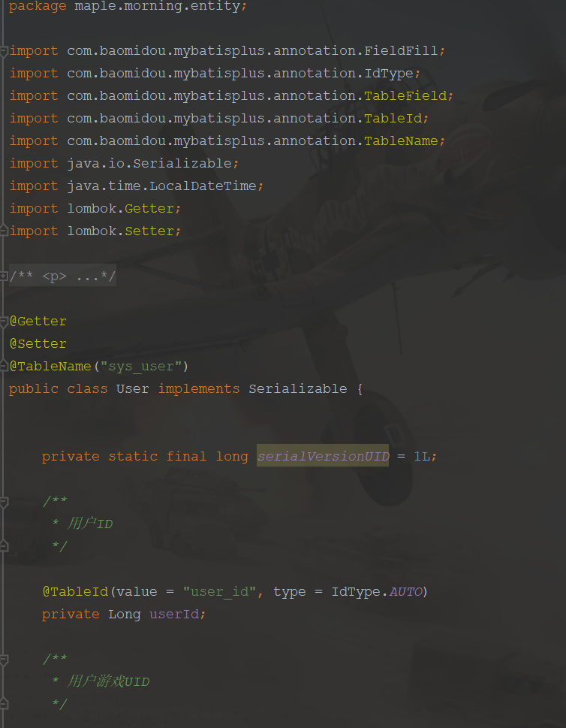Click "IdType" in the import statement

pos(389,74)
